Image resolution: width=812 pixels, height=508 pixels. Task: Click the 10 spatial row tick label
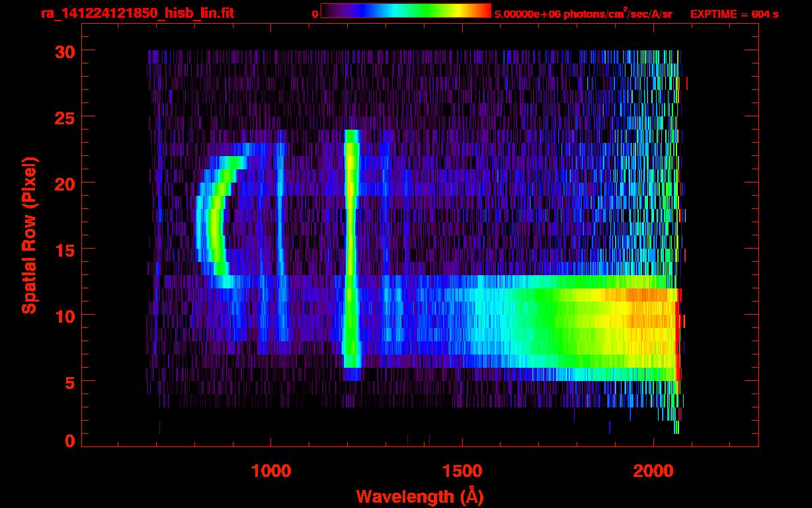click(x=65, y=316)
